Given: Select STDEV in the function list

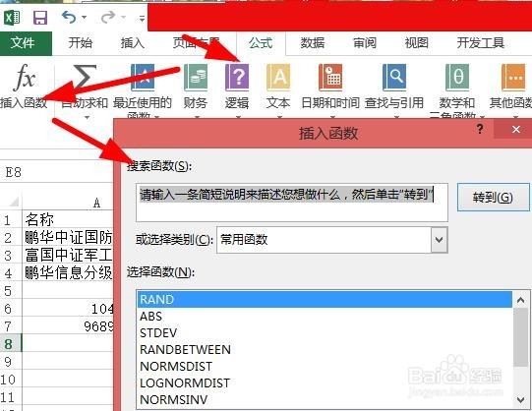Looking at the screenshot, I should coord(325,332).
